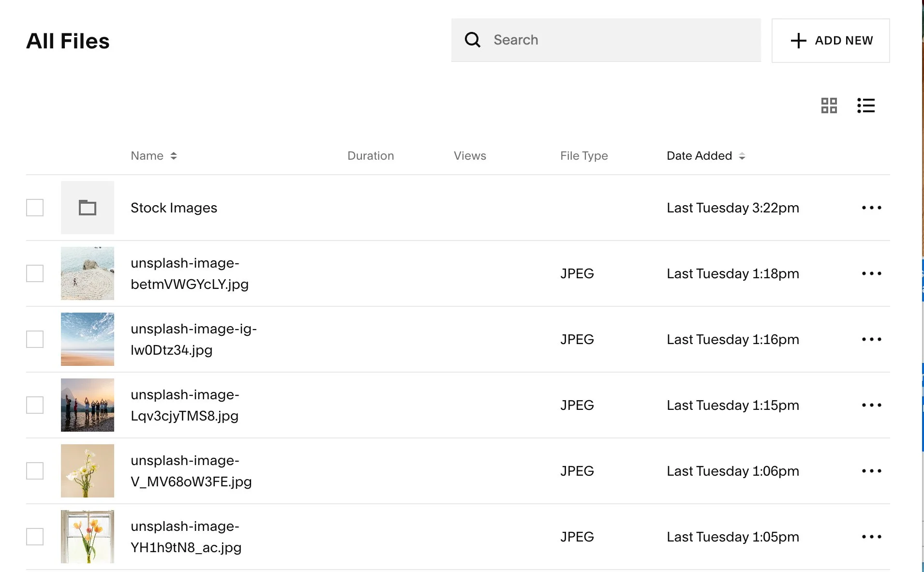The width and height of the screenshot is (924, 572).
Task: Open options menu for unsplash-image-V_MV68oW3FE.jpg
Action: (871, 470)
